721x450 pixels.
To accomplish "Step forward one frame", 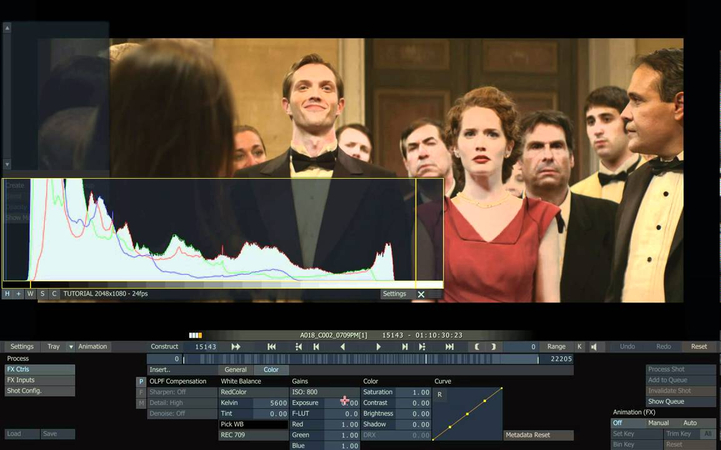I will click(405, 347).
